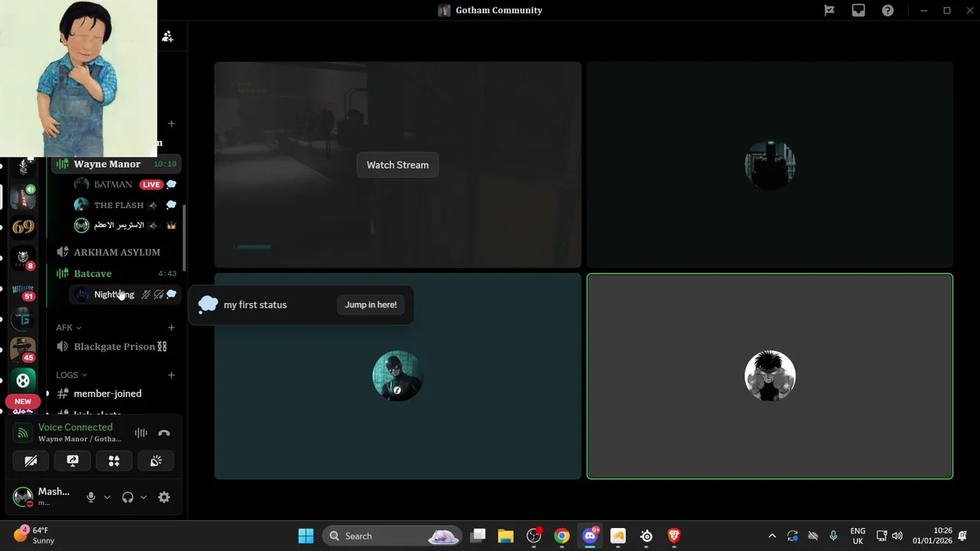The width and height of the screenshot is (980, 551).
Task: Click the Jump in here! button
Action: point(371,305)
